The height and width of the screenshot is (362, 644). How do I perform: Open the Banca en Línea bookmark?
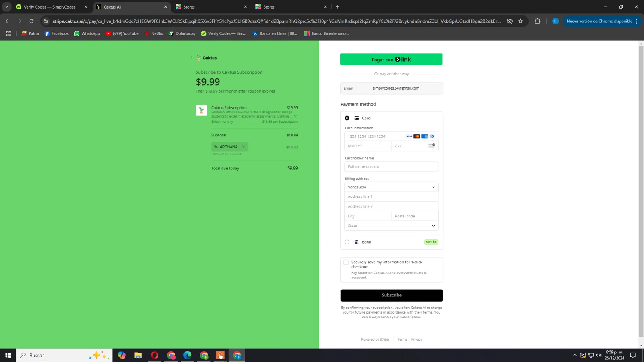pyautogui.click(x=275, y=33)
